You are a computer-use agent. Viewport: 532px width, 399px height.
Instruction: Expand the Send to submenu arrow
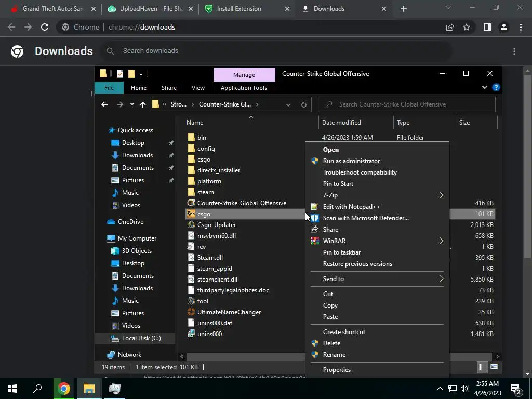(x=441, y=279)
